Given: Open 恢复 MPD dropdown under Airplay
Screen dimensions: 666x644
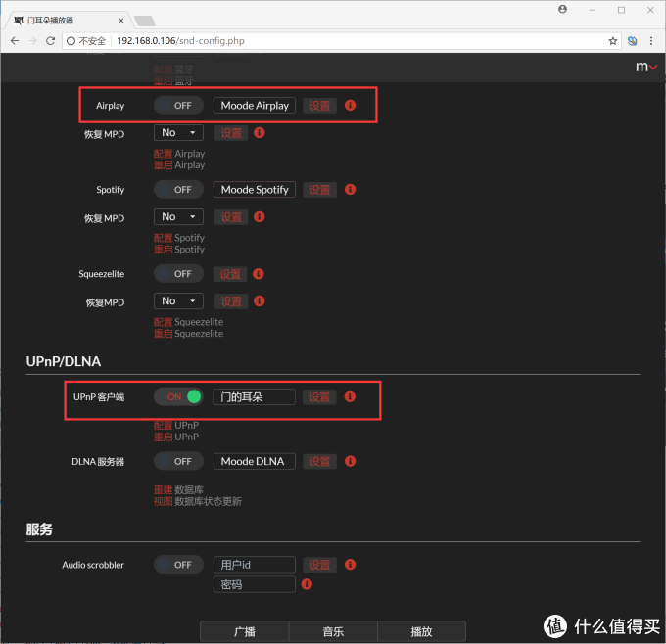Looking at the screenshot, I should [x=178, y=133].
